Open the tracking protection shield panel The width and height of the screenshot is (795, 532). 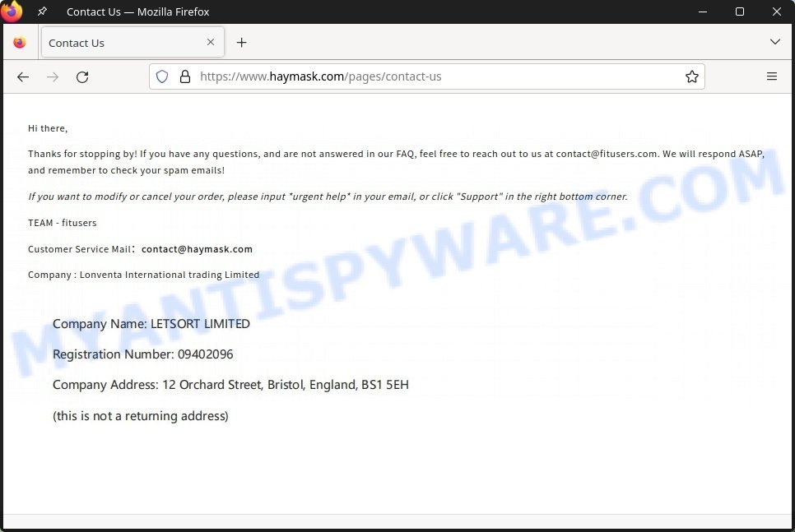[162, 76]
